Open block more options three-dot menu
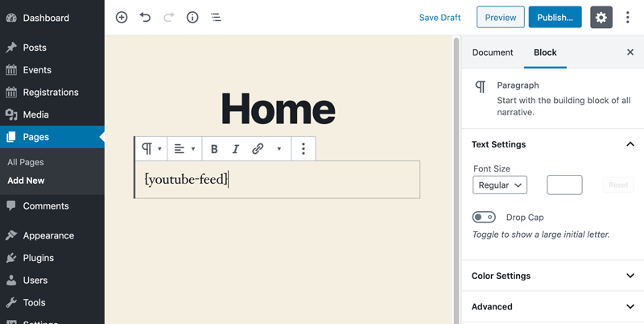This screenshot has height=324, width=644. (303, 149)
